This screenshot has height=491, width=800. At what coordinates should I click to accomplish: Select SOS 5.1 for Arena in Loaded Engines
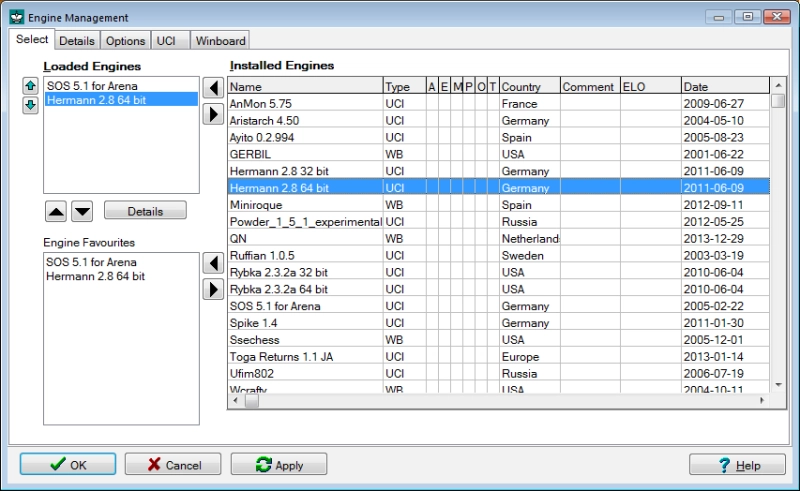point(121,86)
